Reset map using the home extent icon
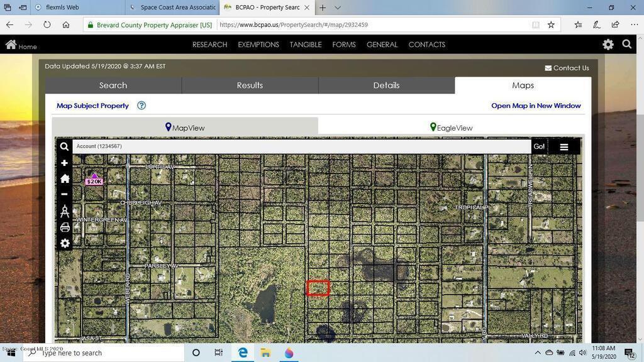644x362 pixels. point(64,178)
